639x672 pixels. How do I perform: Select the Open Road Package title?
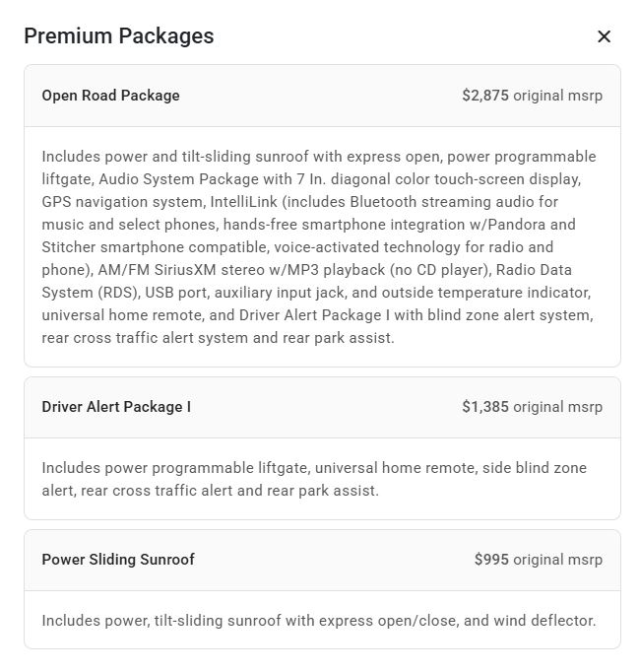point(110,96)
